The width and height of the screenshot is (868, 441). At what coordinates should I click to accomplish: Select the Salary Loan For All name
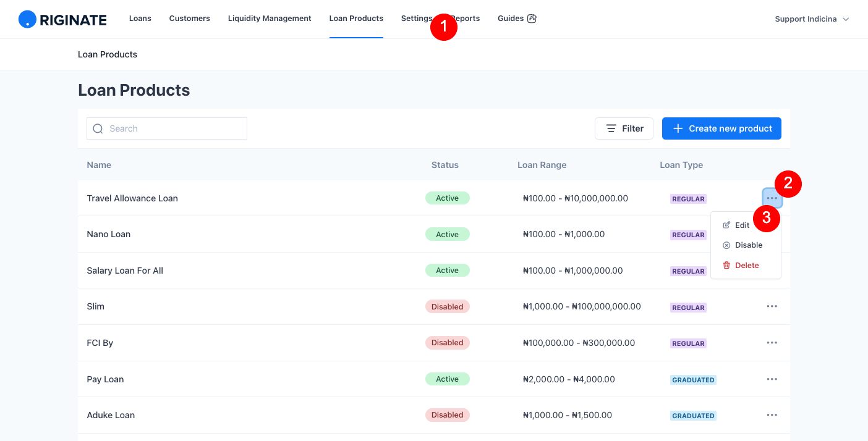coord(125,271)
